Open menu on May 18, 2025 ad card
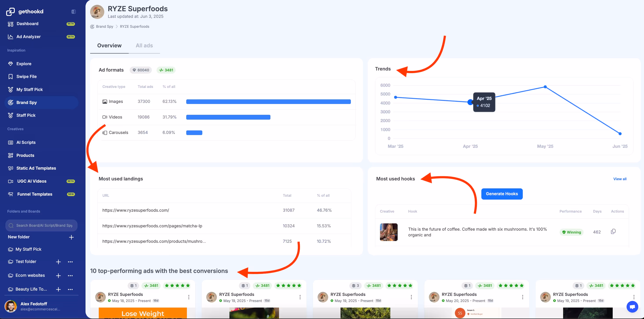644x319 pixels. point(189,297)
